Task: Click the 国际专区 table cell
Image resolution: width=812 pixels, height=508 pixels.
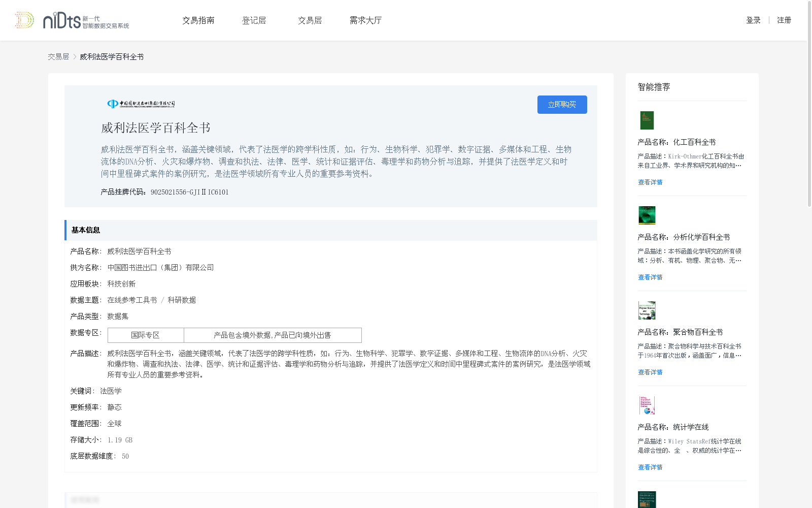Action: (146, 335)
